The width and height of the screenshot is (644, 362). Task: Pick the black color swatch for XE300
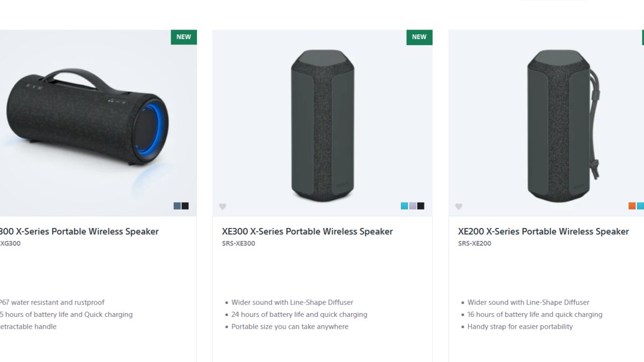421,206
